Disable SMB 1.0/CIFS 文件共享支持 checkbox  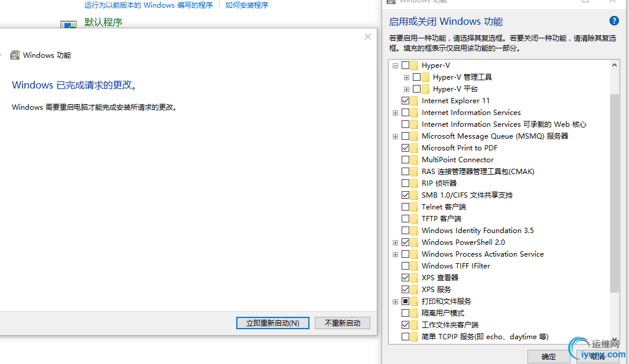tap(406, 195)
